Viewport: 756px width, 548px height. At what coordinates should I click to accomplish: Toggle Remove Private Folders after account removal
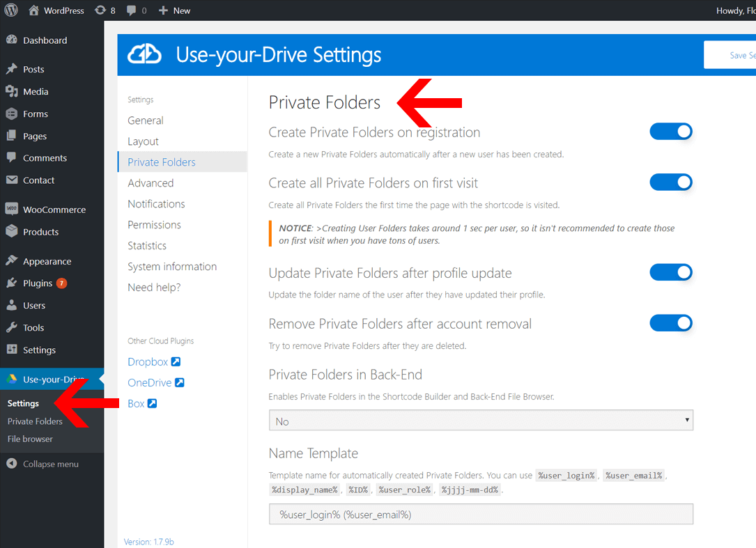(671, 323)
